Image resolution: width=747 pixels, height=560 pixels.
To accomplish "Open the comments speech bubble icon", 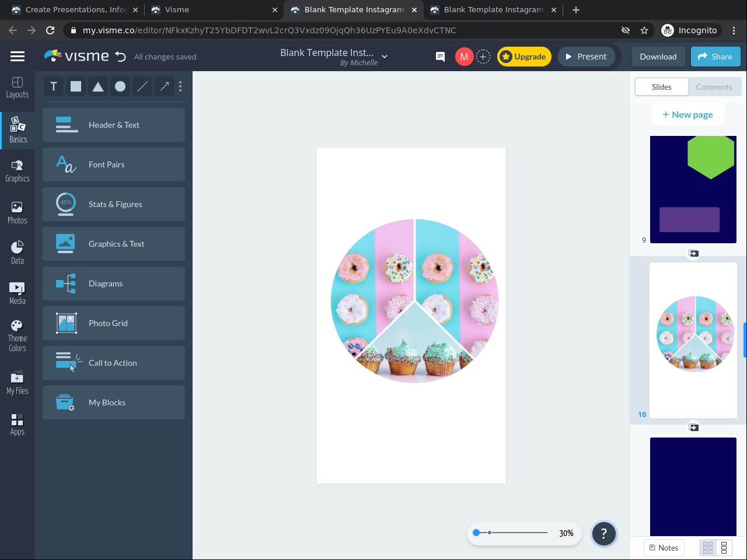I will coord(441,57).
